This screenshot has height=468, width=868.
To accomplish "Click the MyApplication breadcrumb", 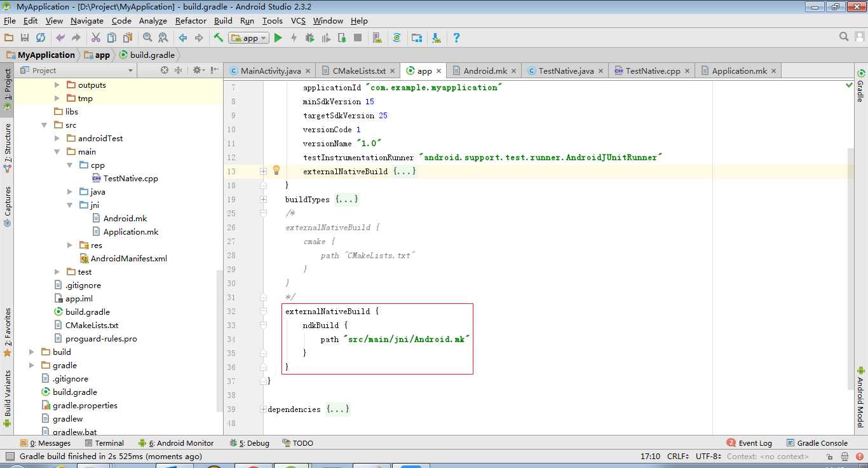I will point(41,55).
